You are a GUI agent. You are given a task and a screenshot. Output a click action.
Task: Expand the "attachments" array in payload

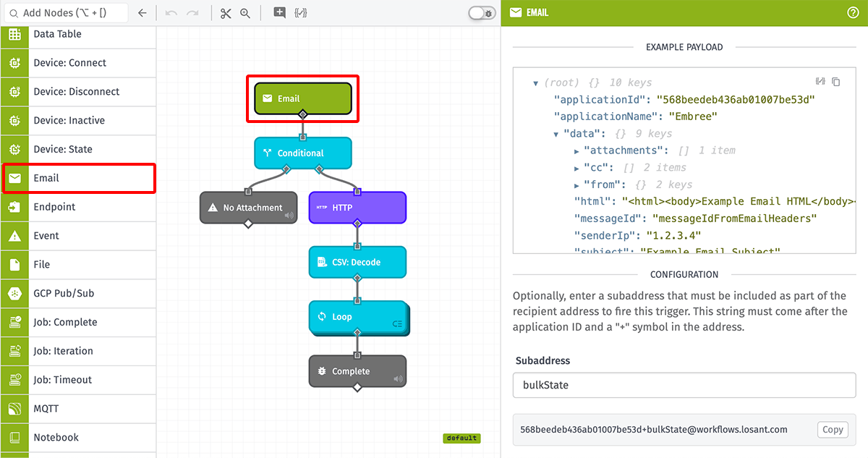576,150
